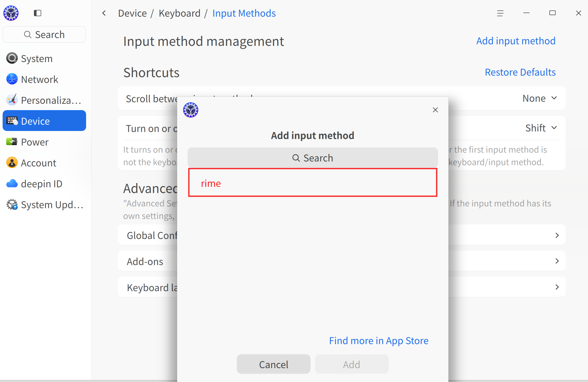
Task: Click Find more in App Store link
Action: [379, 341]
